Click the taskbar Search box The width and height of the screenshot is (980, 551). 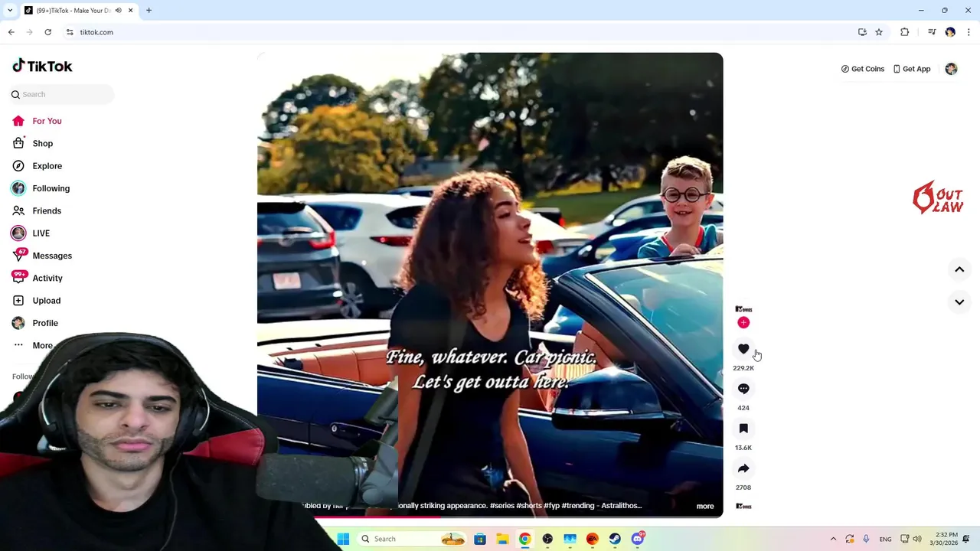[412, 539]
